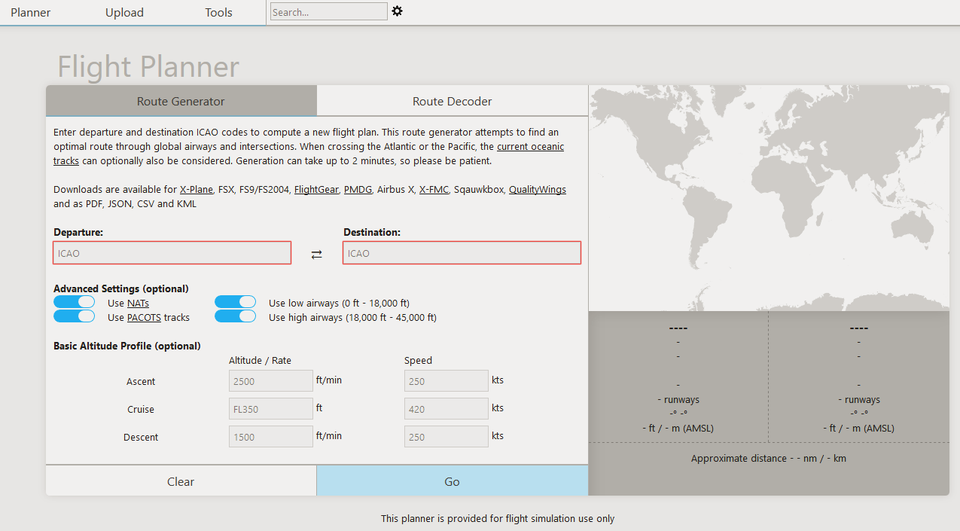
Task: Click the Destination ICAO input field
Action: [x=462, y=253]
